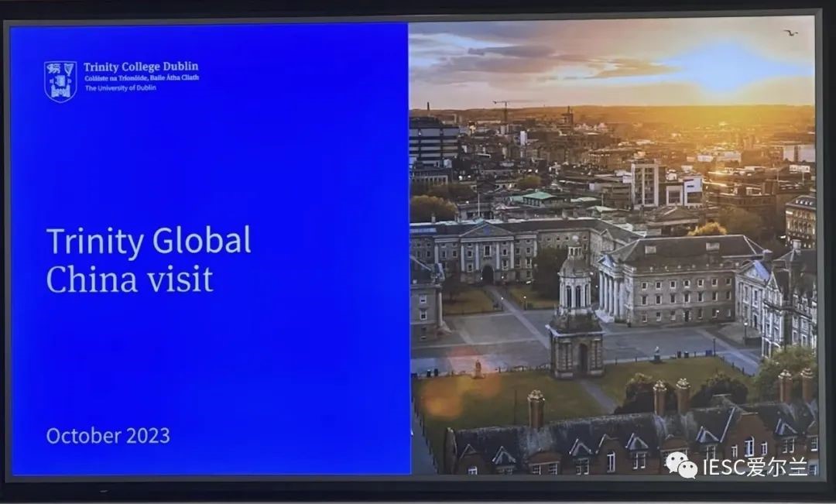Click the 'The University of Dublin' text
The height and width of the screenshot is (504, 836).
121,88
